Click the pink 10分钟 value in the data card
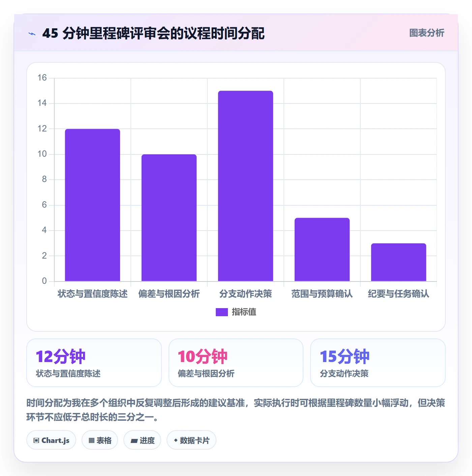This screenshot has height=476, width=472. coord(203,357)
